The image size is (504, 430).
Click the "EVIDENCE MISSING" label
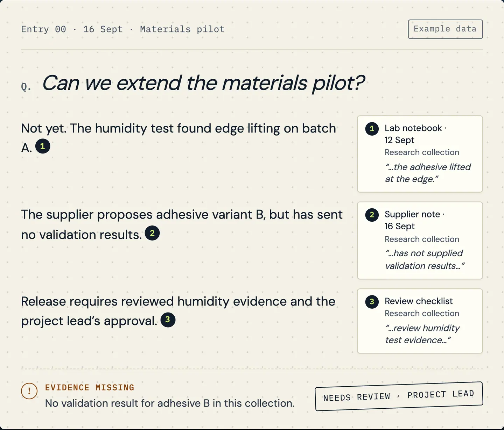click(x=90, y=387)
